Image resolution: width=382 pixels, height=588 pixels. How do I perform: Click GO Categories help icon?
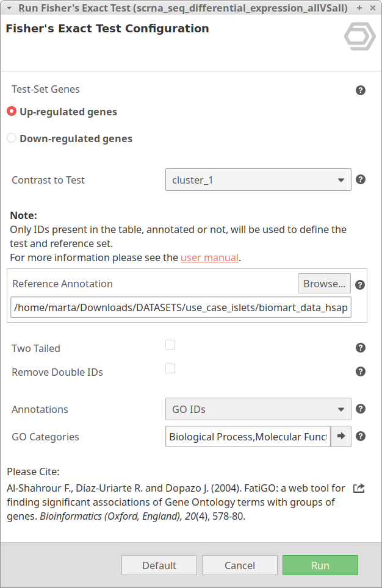pyautogui.click(x=360, y=436)
